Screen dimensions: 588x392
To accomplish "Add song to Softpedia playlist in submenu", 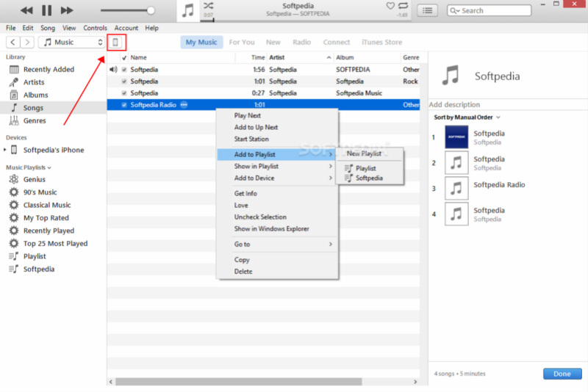I will (370, 178).
